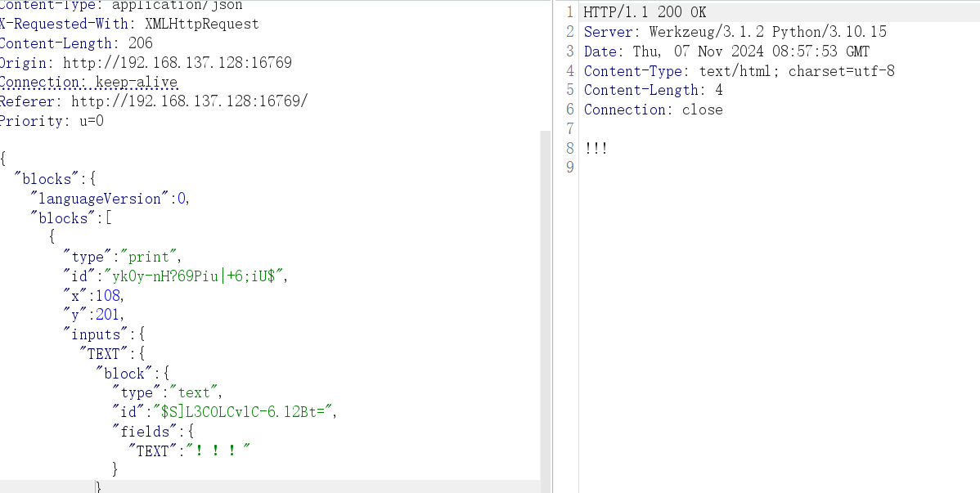Click the response body "!!!" on line 8
The width and height of the screenshot is (980, 493).
596,149
